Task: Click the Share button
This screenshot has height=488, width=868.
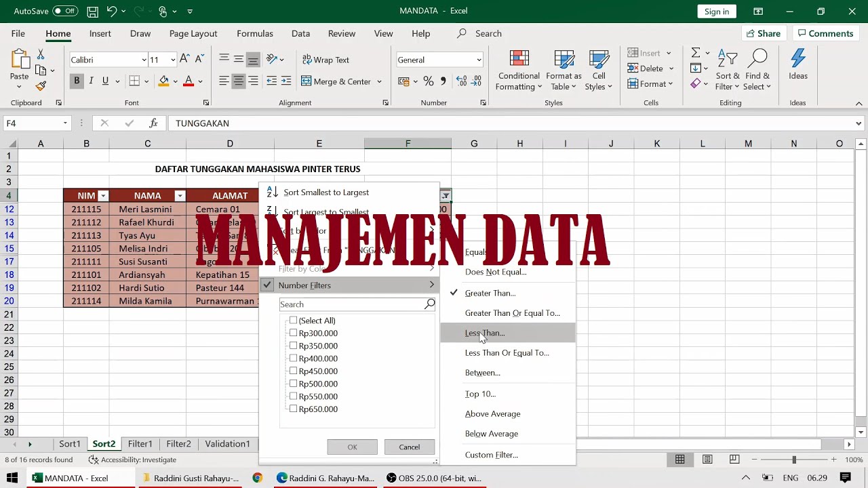Action: [763, 33]
